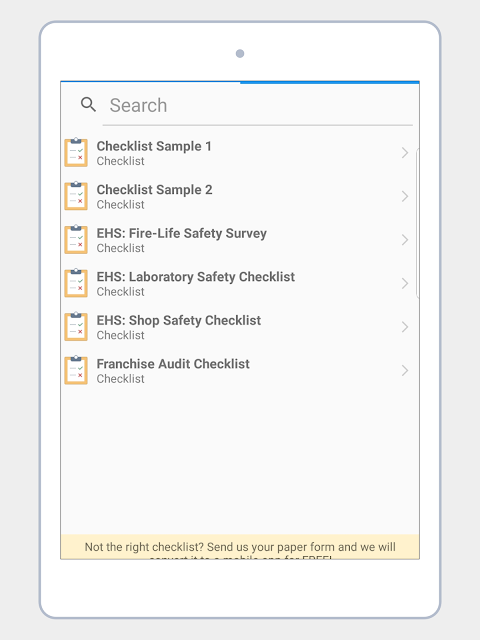The width and height of the screenshot is (480, 640).
Task: Click clipboard icon for Fire-Life Safety Survey
Action: [76, 240]
